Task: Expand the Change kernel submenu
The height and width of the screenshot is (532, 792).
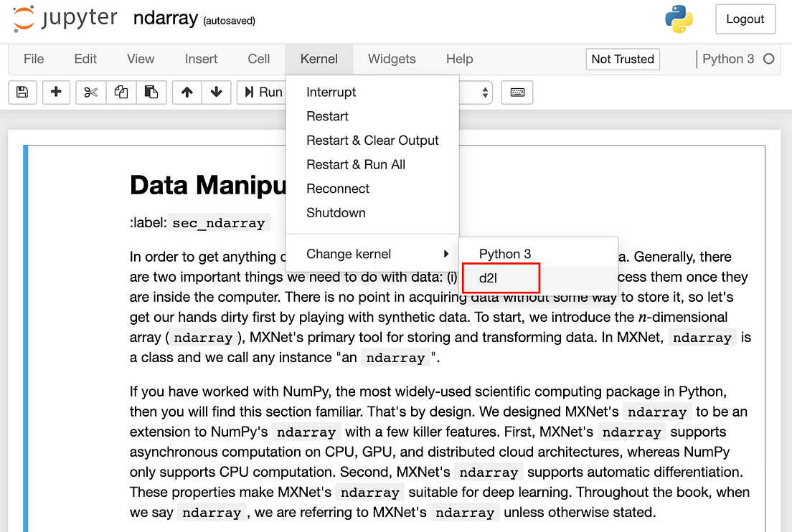Action: [348, 253]
